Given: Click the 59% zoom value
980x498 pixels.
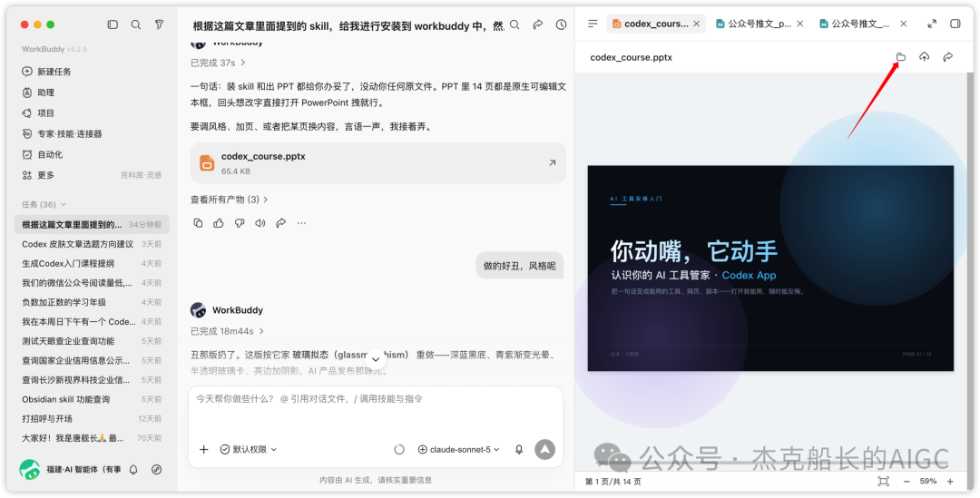Looking at the screenshot, I should point(928,481).
